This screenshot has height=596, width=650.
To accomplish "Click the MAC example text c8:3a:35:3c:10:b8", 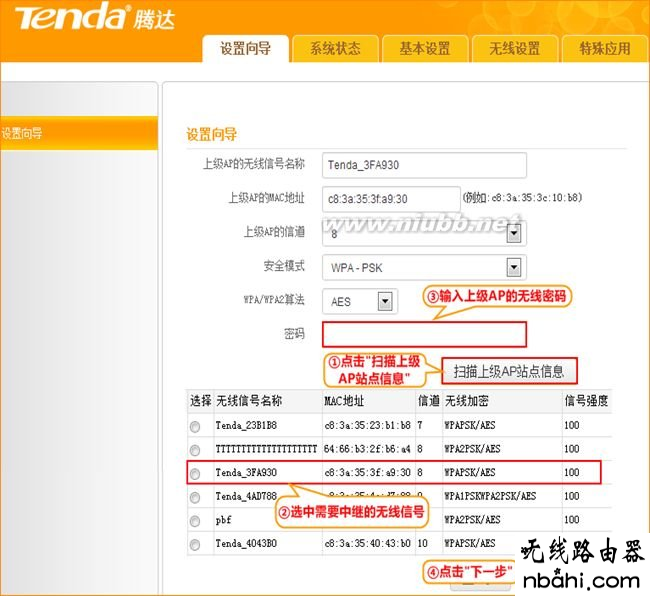I will point(534,197).
